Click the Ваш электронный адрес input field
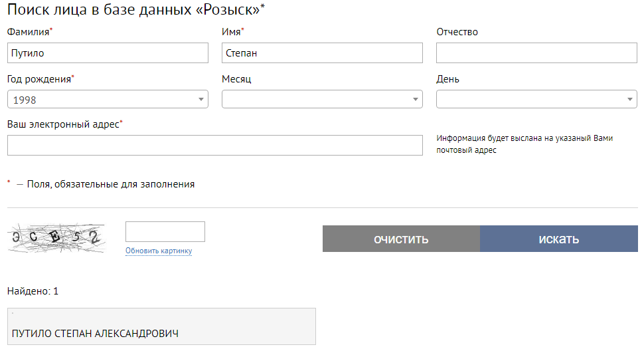Viewport: 644px width, 353px height. pyautogui.click(x=214, y=146)
